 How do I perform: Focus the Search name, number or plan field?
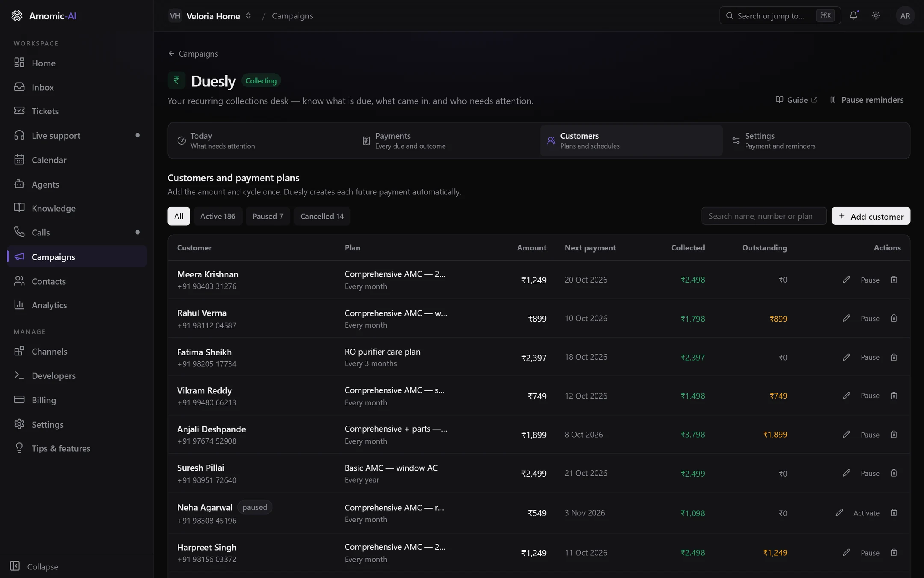pyautogui.click(x=764, y=216)
